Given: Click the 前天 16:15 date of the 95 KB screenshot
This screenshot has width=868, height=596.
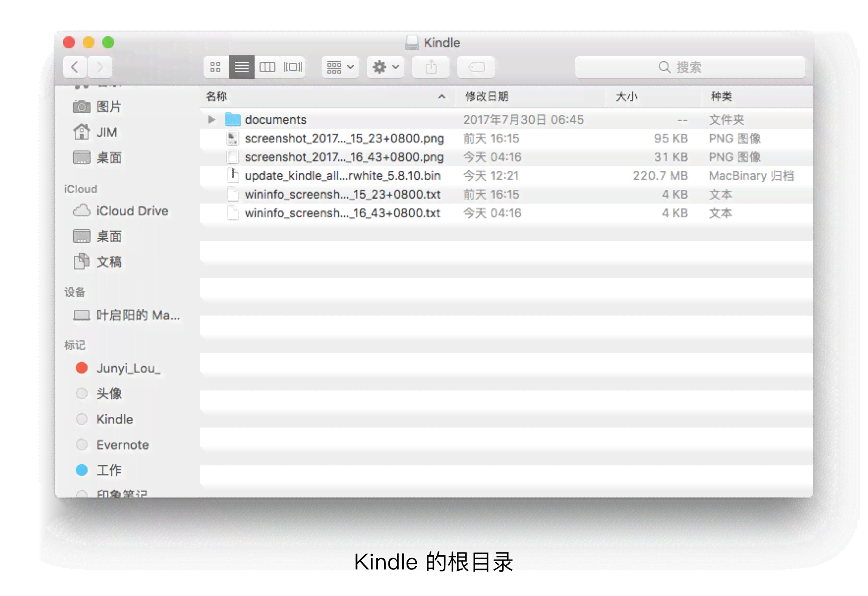Looking at the screenshot, I should [x=491, y=138].
